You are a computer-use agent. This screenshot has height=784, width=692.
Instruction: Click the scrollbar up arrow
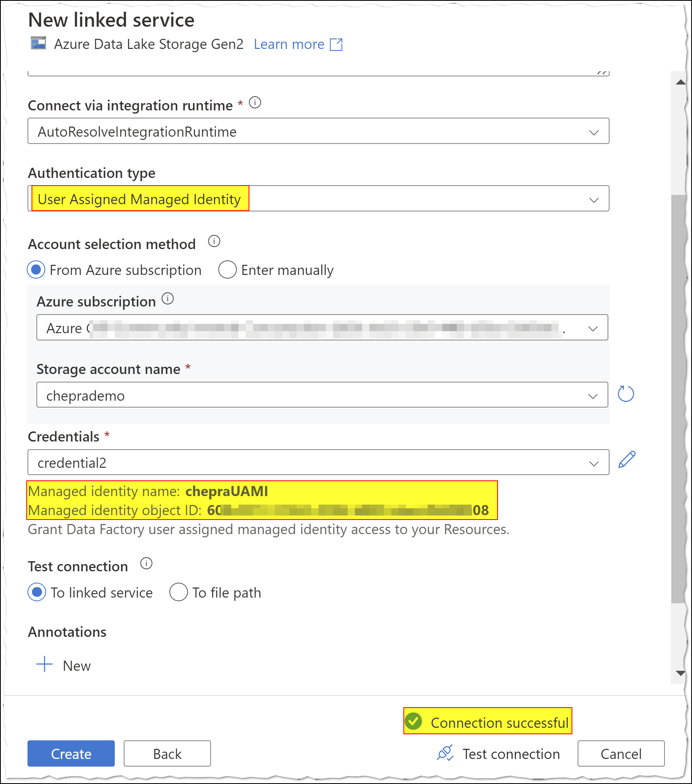point(680,82)
